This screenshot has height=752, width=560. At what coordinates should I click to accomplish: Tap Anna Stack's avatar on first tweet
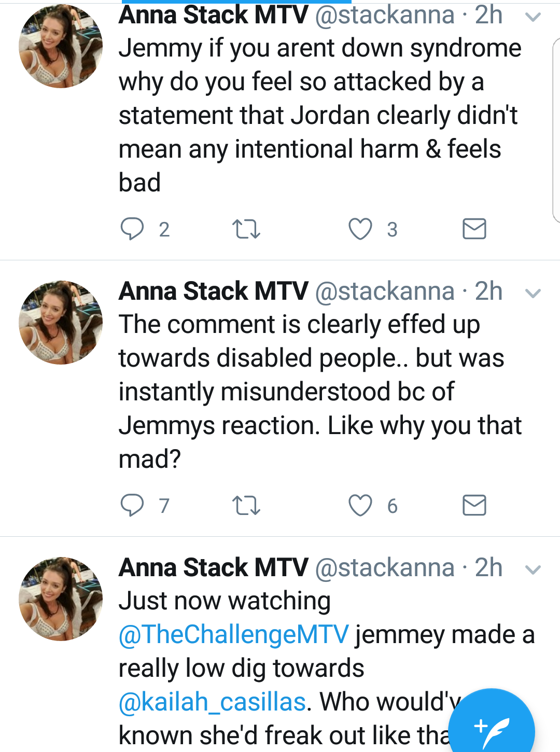coord(61,46)
